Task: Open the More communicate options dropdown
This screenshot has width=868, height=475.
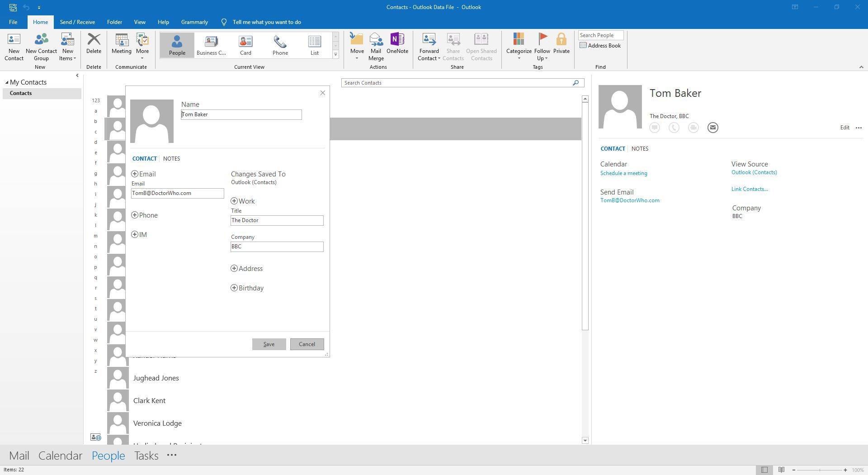Action: [x=142, y=47]
